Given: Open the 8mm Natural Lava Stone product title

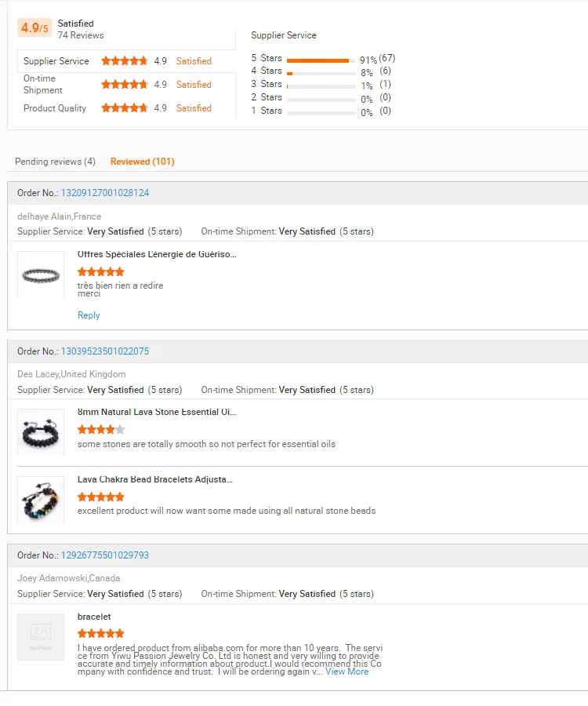Looking at the screenshot, I should [x=157, y=412].
